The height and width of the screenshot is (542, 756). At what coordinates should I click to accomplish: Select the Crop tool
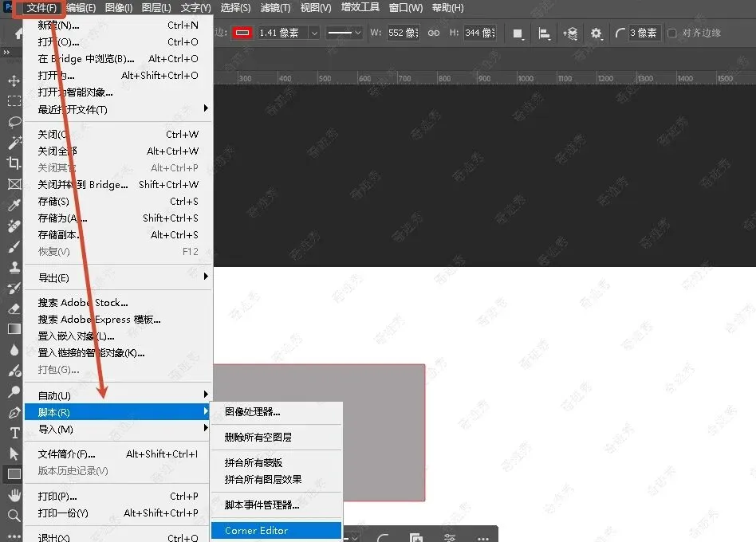coord(14,163)
